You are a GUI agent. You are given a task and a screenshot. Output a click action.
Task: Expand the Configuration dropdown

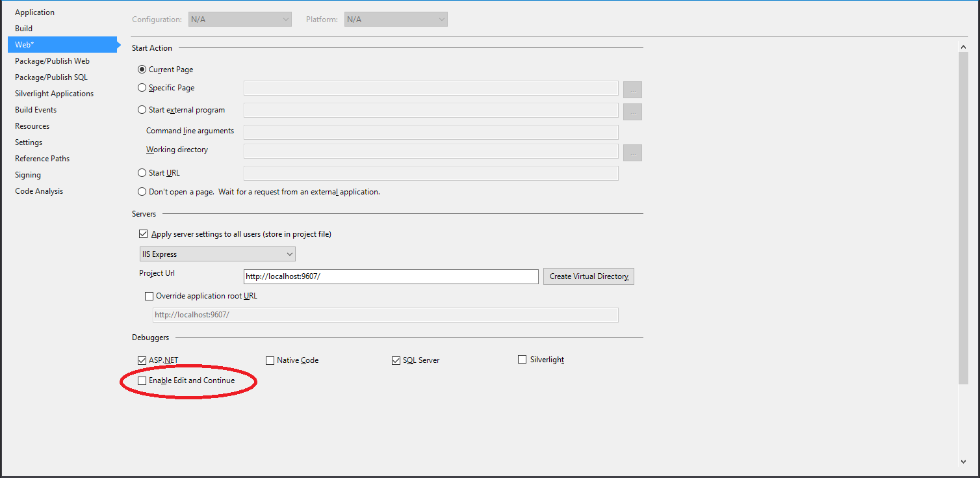(x=240, y=20)
